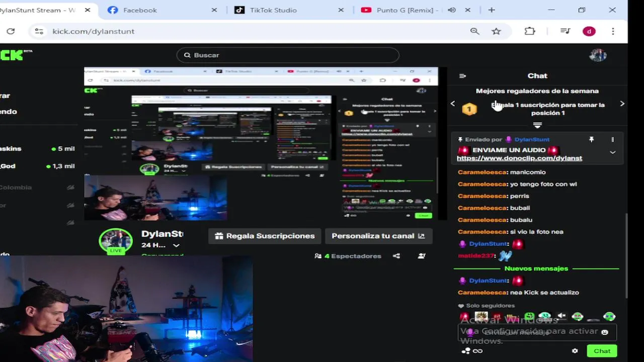Click matide237 username in chat
The image size is (644, 362).
[476, 255]
